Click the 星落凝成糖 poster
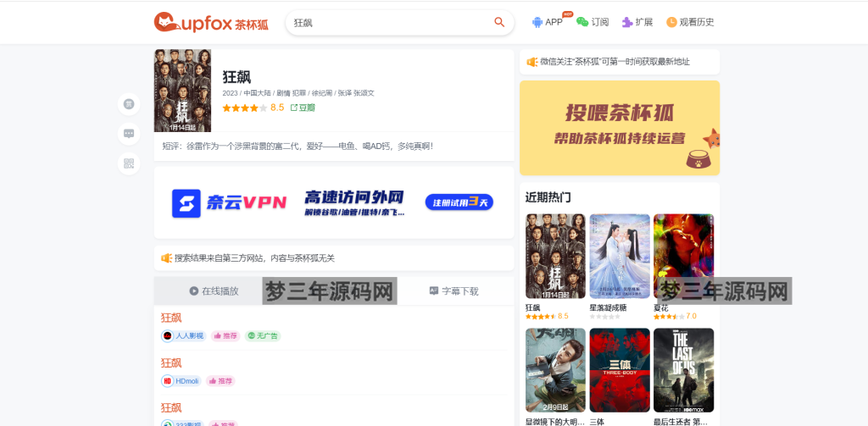This screenshot has height=426, width=868. pos(620,256)
